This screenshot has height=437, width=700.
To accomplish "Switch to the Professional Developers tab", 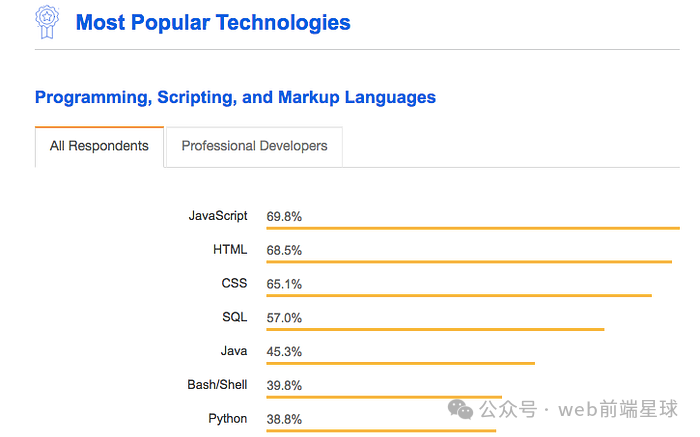I will (x=254, y=146).
